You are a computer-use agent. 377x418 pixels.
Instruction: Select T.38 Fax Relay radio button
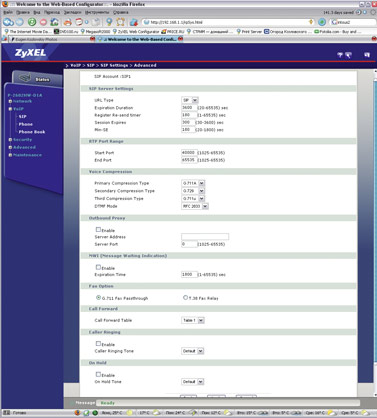coord(185,297)
